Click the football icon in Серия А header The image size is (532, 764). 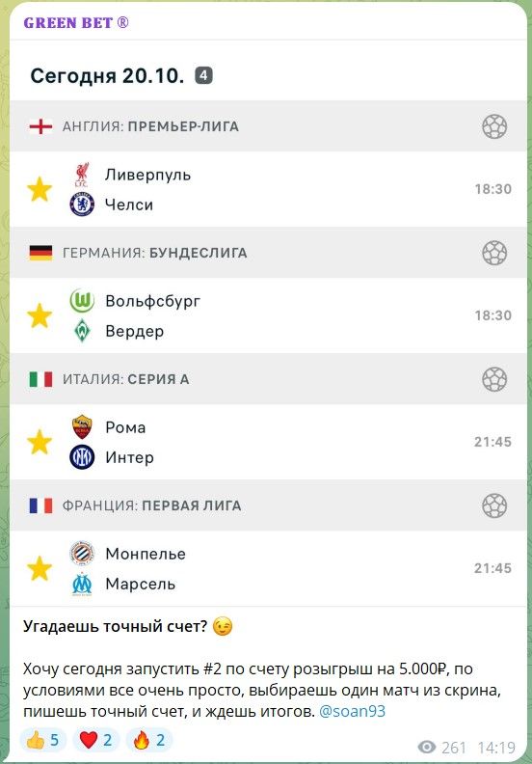coord(494,379)
